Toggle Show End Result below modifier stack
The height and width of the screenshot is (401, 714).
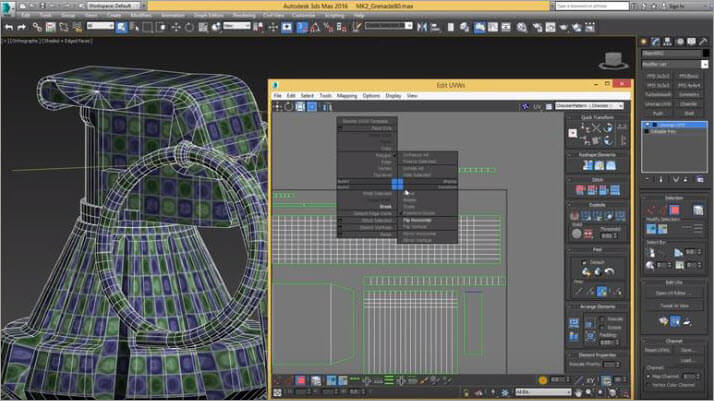[x=661, y=179]
